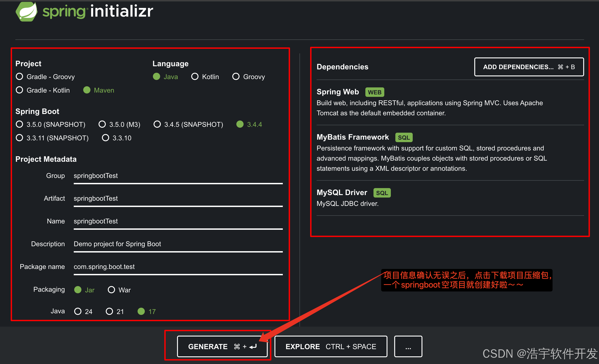Image resolution: width=599 pixels, height=364 pixels.
Task: Pick Java version 21
Action: [x=109, y=311]
